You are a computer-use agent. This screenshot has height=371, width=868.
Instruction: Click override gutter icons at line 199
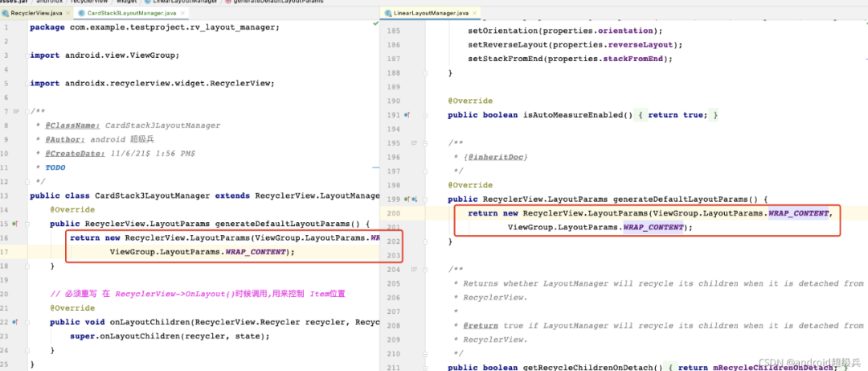click(411, 199)
